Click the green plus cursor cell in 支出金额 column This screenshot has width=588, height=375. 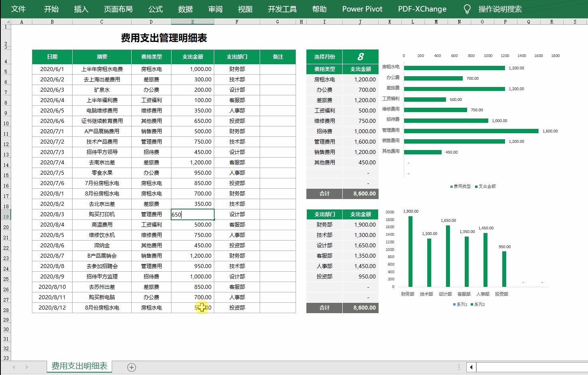point(202,308)
